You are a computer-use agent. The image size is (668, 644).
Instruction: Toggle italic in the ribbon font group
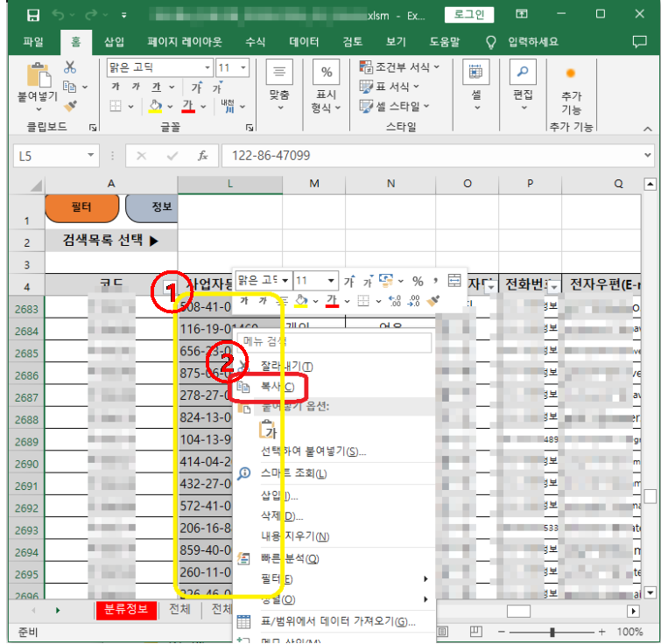[x=136, y=87]
